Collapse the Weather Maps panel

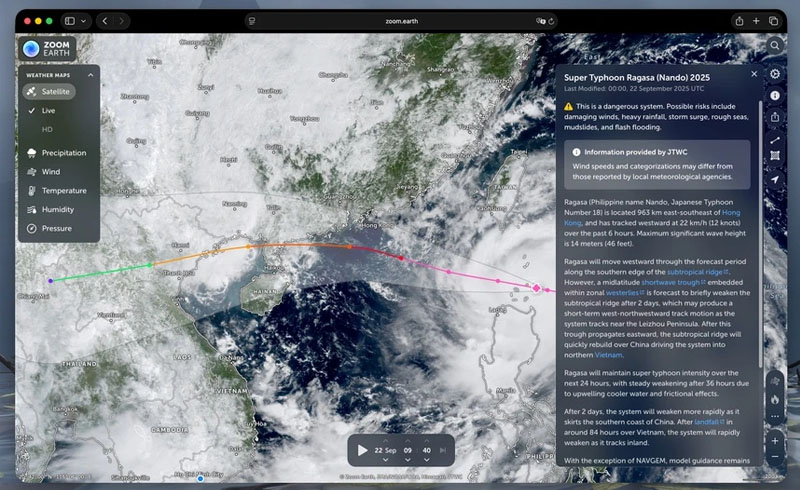tap(90, 74)
